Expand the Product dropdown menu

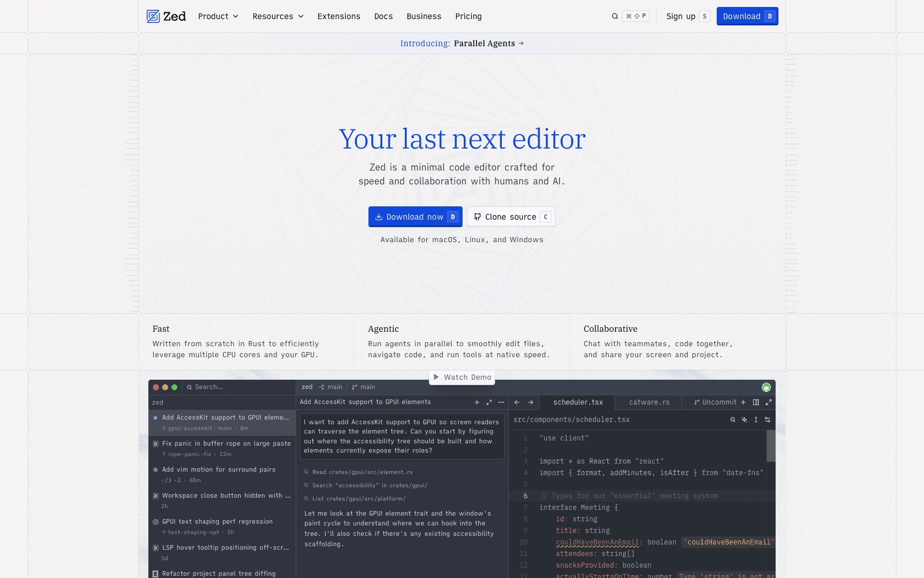click(x=218, y=16)
